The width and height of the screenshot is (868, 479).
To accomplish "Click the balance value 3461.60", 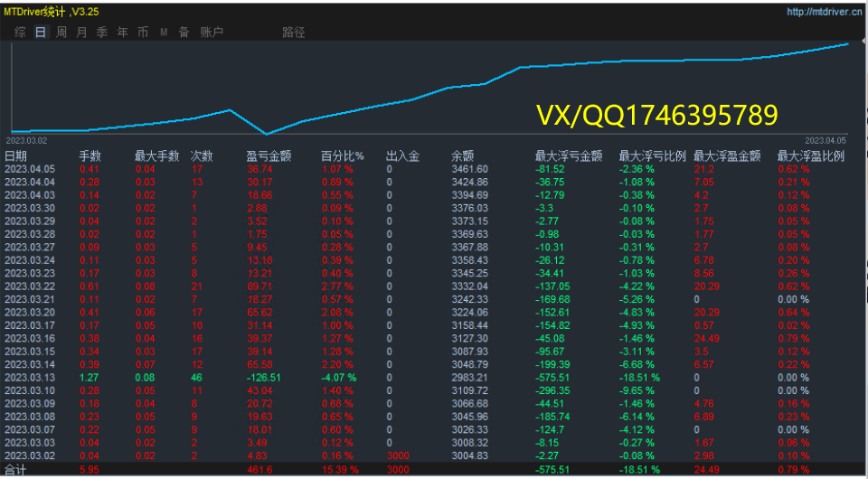I will point(469,169).
